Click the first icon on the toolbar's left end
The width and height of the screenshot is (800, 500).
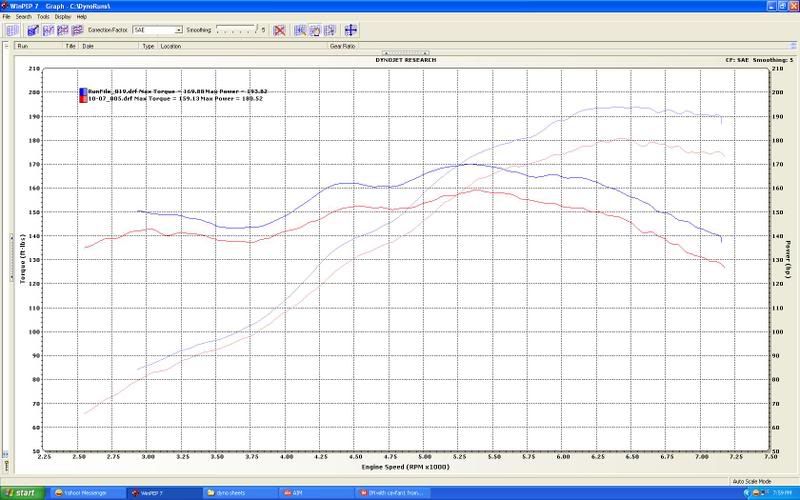pyautogui.click(x=10, y=30)
